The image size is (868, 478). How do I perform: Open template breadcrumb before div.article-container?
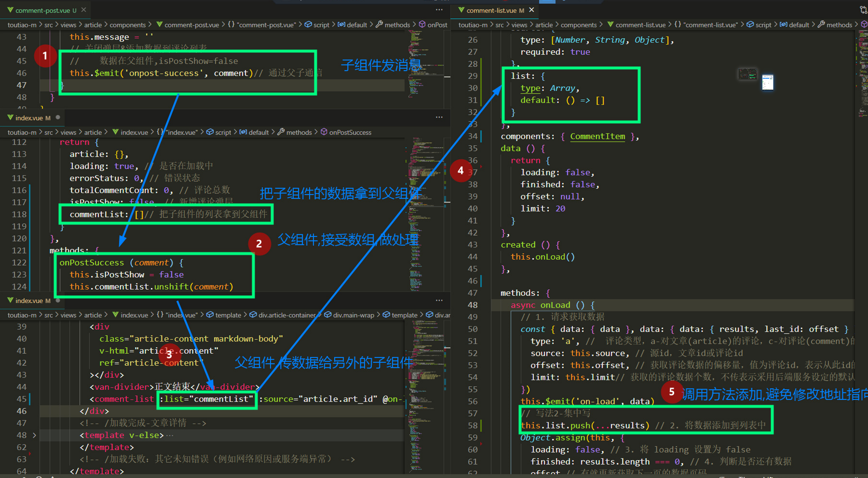click(224, 315)
